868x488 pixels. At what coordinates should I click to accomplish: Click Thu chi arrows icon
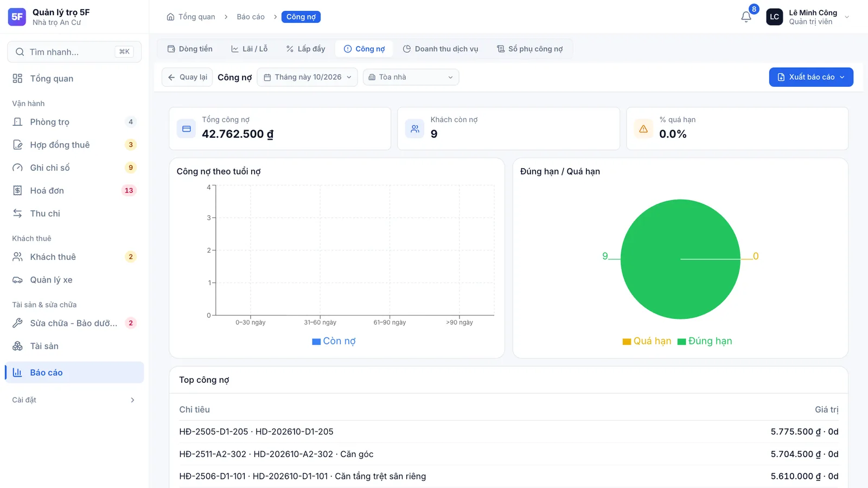tap(17, 214)
